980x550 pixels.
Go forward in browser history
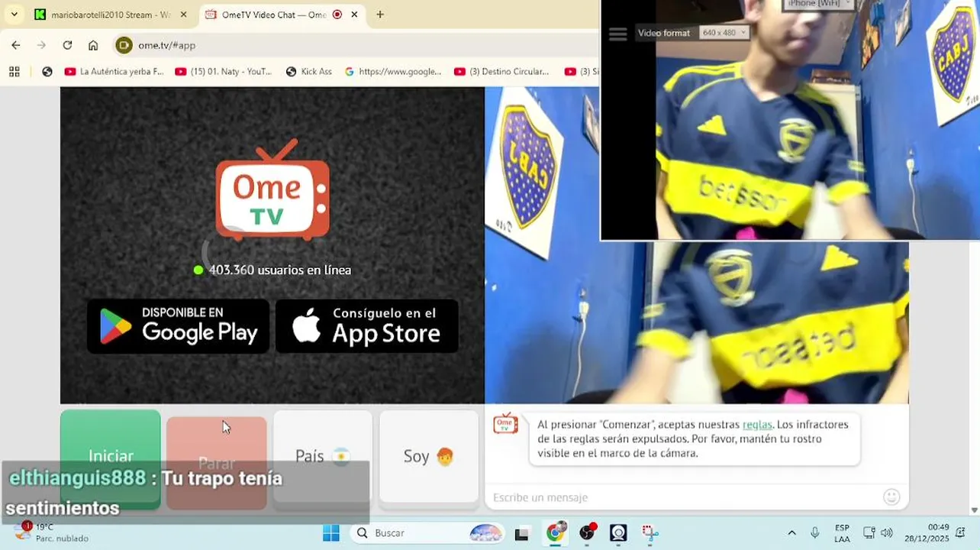(41, 45)
